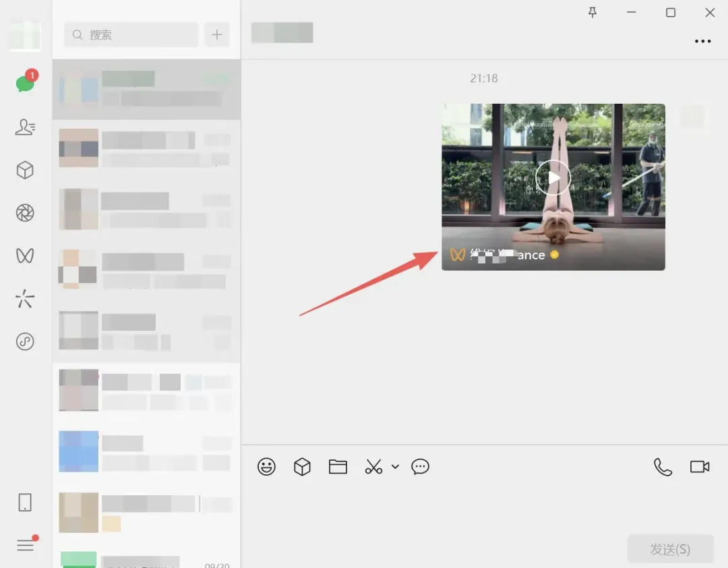
Task: Open chat info three-dots menu
Action: [703, 41]
